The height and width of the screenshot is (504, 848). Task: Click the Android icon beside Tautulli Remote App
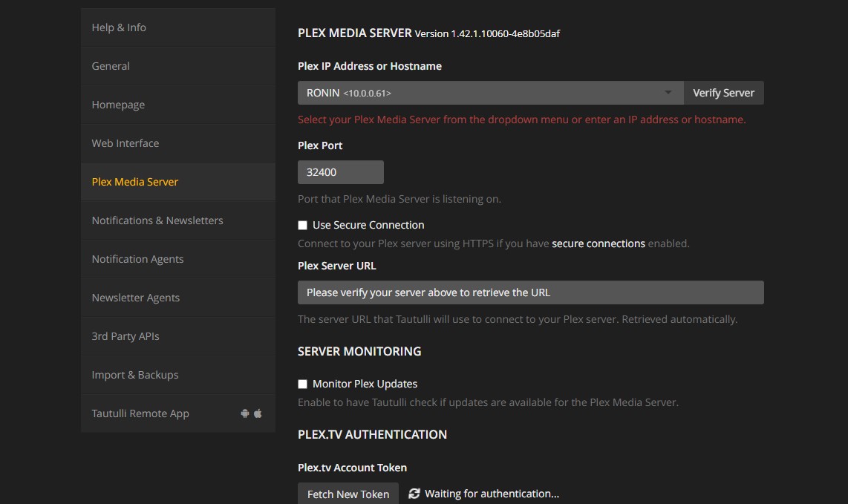tap(245, 413)
